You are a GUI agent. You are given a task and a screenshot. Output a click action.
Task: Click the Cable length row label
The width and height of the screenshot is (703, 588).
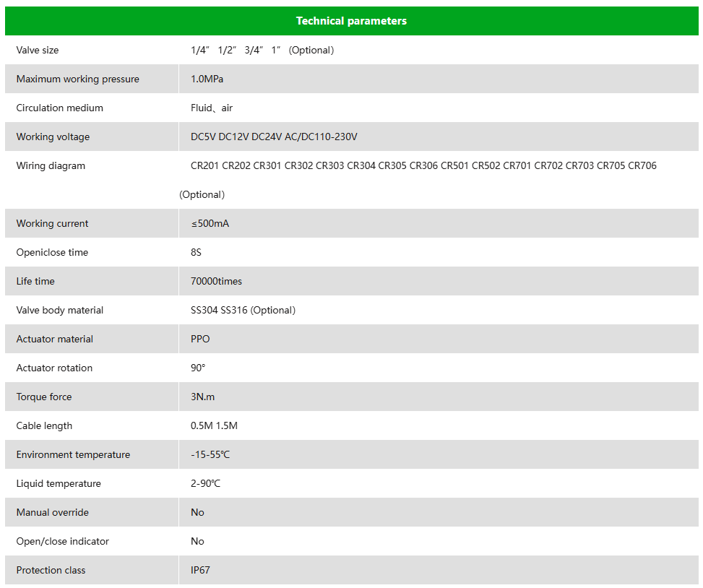(45, 425)
